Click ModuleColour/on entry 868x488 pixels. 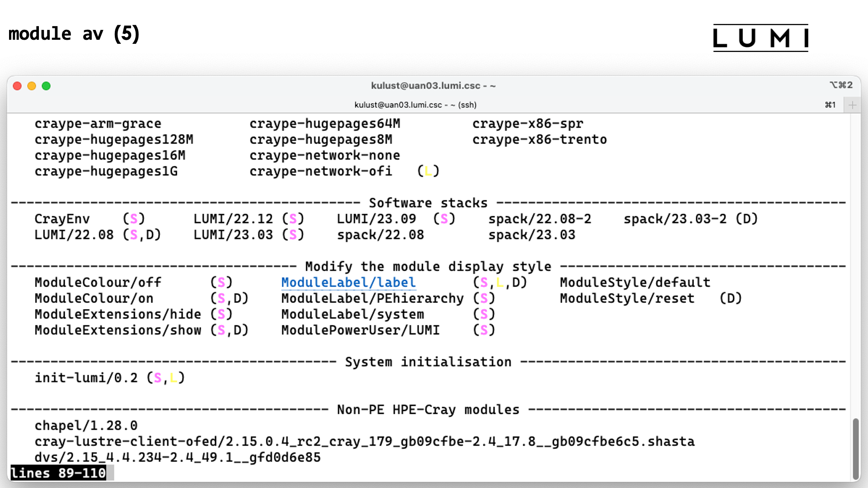pyautogui.click(x=94, y=298)
